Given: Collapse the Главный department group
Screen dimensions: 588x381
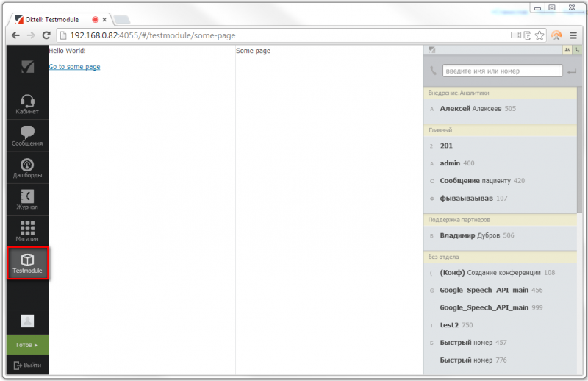Looking at the screenshot, I should pos(500,129).
